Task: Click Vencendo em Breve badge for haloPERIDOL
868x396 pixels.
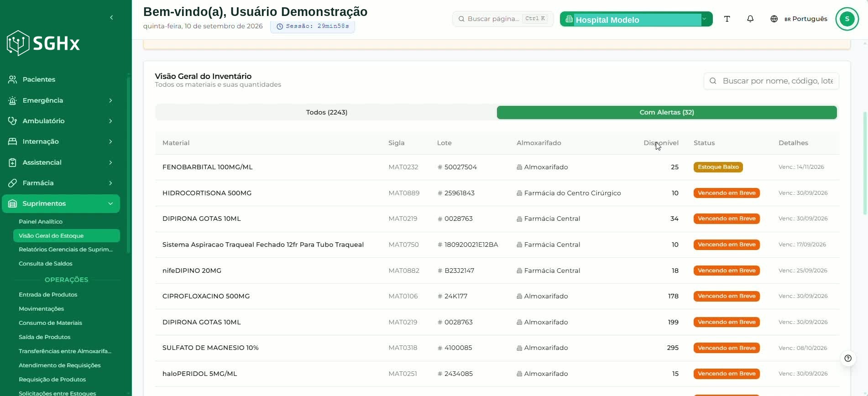Action: 727,374
